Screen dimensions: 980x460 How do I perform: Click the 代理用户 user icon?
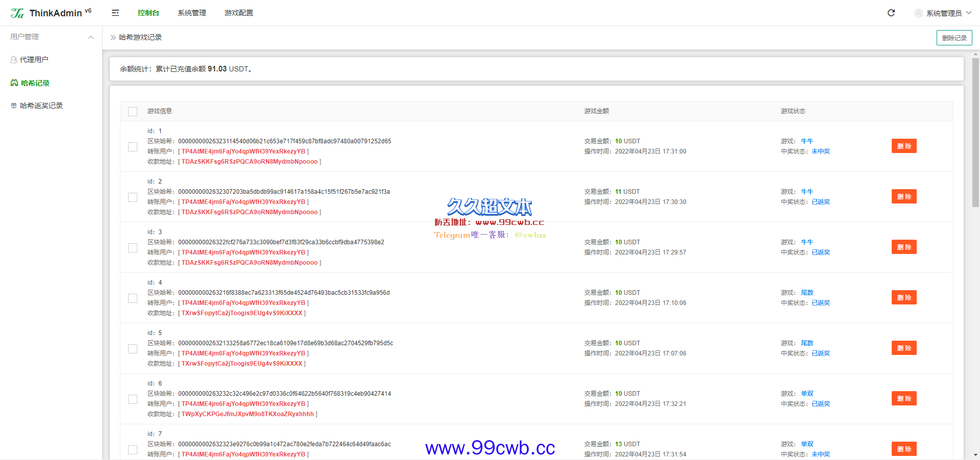(14, 60)
